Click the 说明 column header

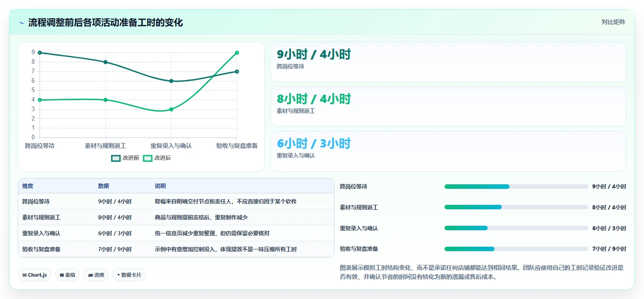pos(160,186)
